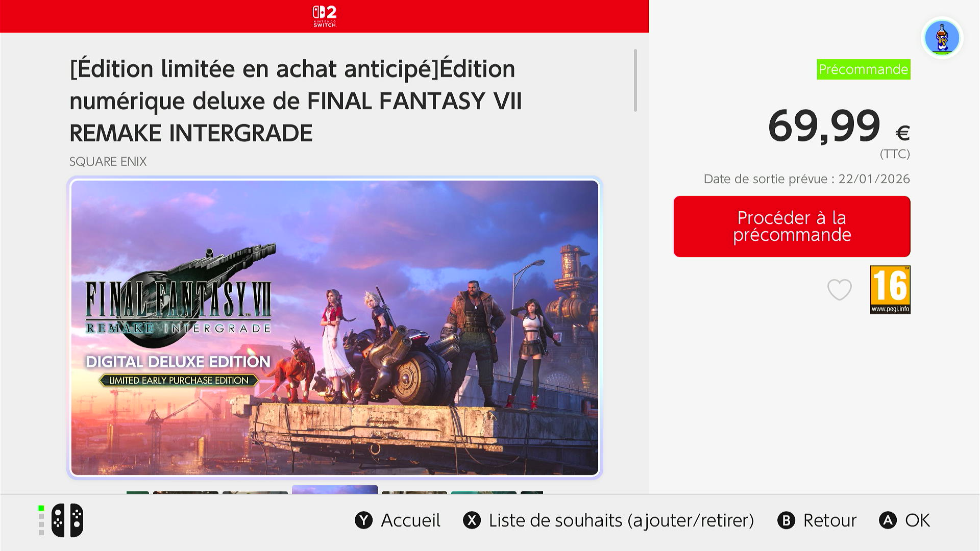Open the user profile avatar
The width and height of the screenshot is (980, 551).
tap(942, 38)
